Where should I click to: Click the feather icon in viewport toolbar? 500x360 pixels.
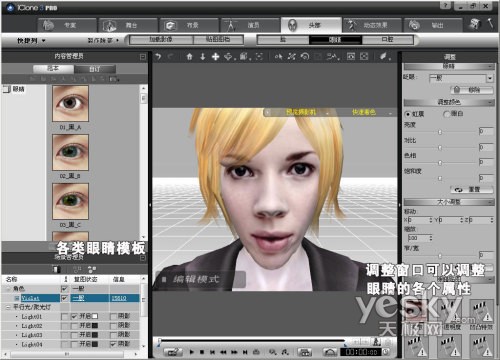coord(383,56)
